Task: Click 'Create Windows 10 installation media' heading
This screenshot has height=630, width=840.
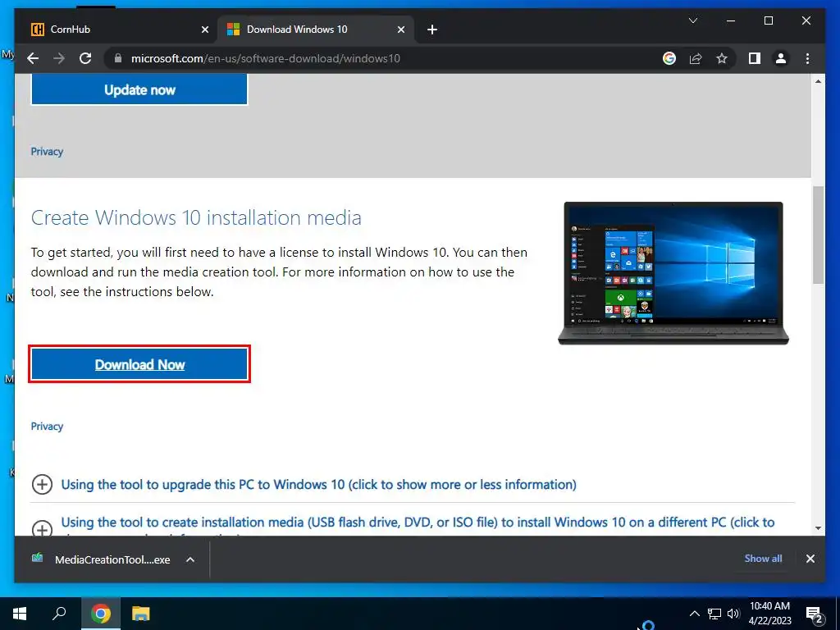Action: 196,217
